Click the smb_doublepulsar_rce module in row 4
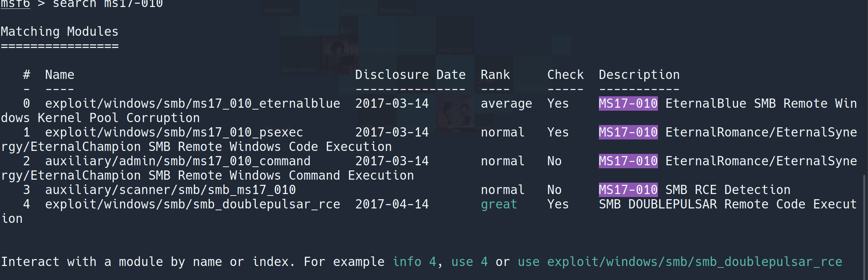Screen dimensions: 868x280 [192, 204]
